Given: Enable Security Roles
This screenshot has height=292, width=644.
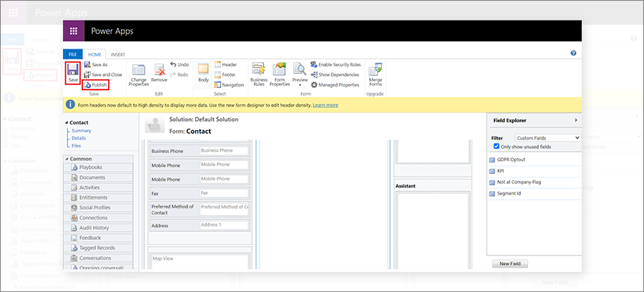Looking at the screenshot, I should tap(336, 64).
